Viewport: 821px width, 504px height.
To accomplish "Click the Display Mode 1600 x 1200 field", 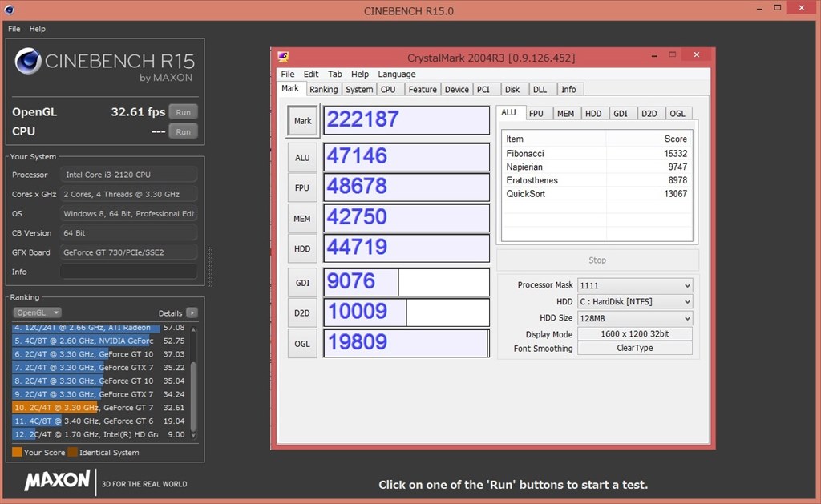I will (x=635, y=334).
